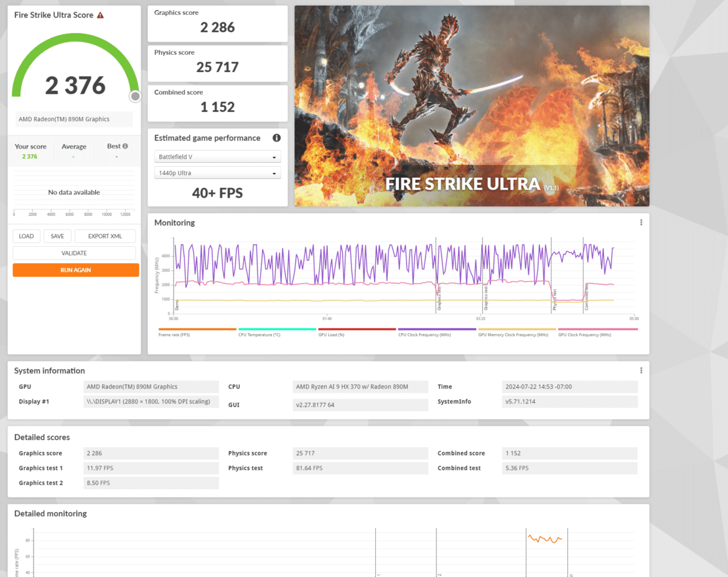Image resolution: width=728 pixels, height=577 pixels.
Task: Click the orange frame rate line in Detailed monitoring
Action: click(x=545, y=539)
